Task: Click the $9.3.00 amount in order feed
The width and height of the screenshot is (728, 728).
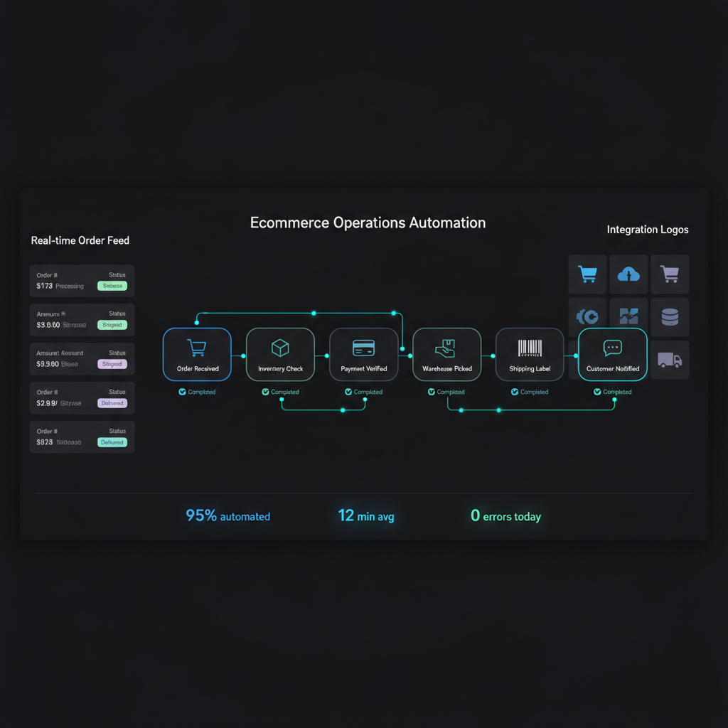Action: (x=48, y=364)
